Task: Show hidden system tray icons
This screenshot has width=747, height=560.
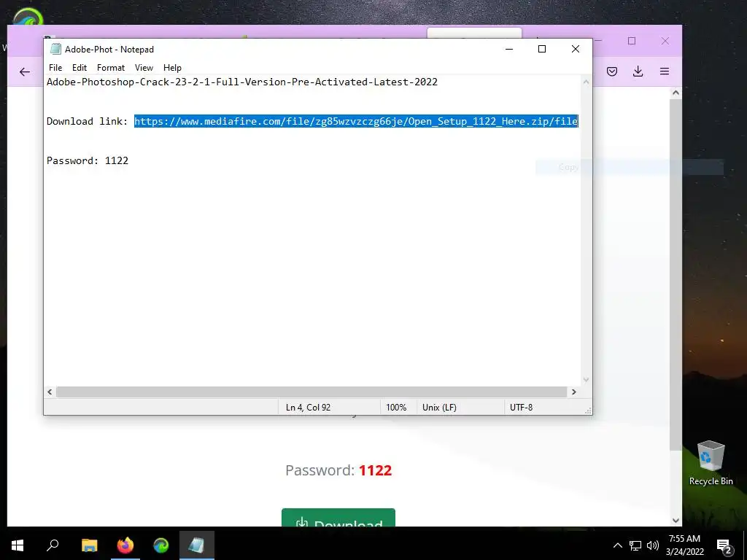Action: tap(617, 545)
